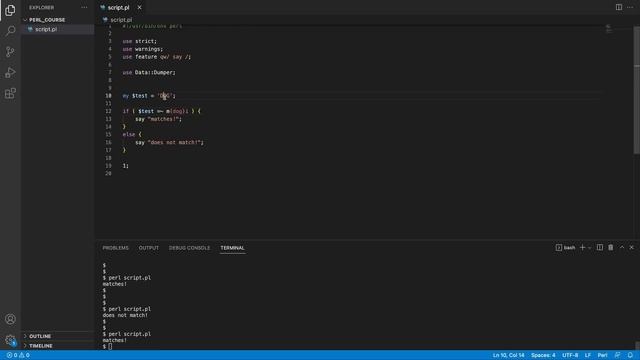Click 'use strict;' code line

140,41
